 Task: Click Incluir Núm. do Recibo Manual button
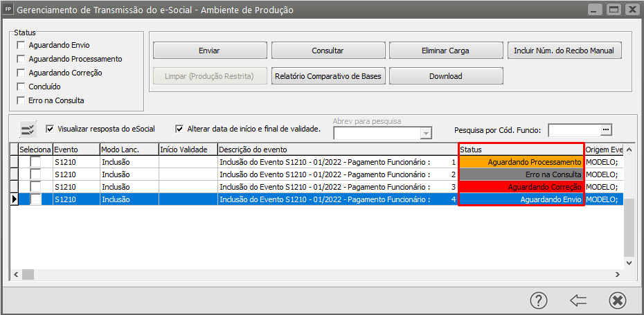pyautogui.click(x=564, y=51)
